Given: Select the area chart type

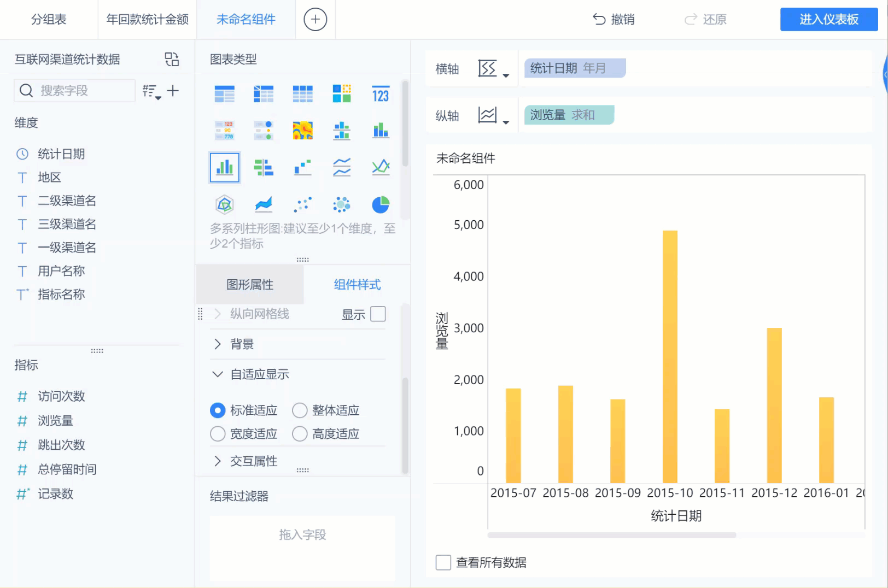Looking at the screenshot, I should [264, 204].
